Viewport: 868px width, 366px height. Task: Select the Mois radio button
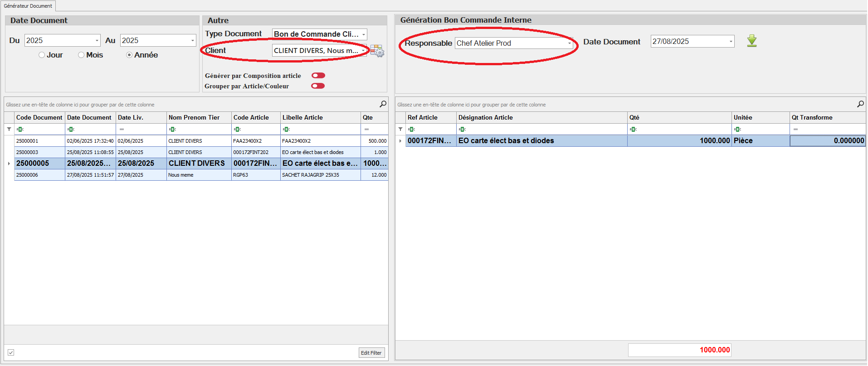click(81, 55)
